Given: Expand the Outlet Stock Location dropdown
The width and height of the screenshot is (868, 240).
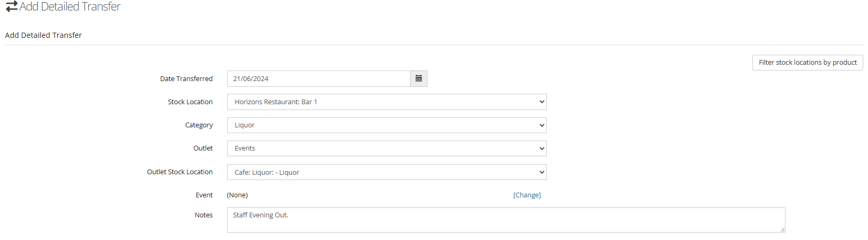Looking at the screenshot, I should (x=386, y=172).
